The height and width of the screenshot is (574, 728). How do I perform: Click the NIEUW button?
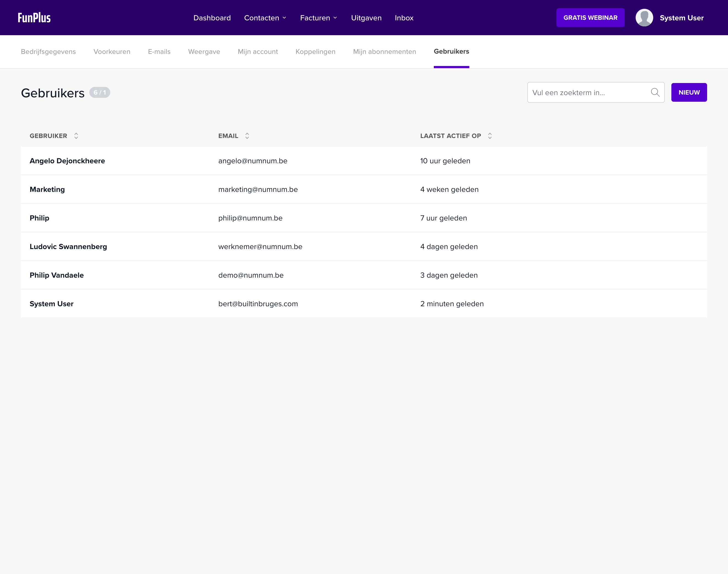tap(689, 92)
